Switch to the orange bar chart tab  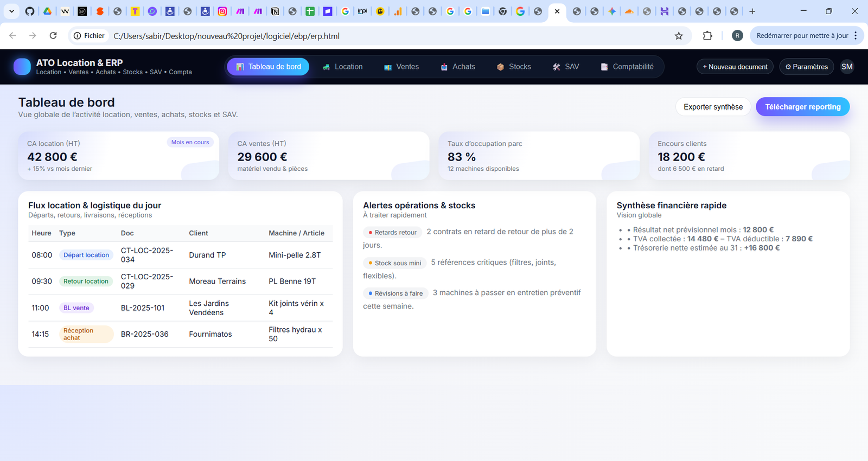398,11
